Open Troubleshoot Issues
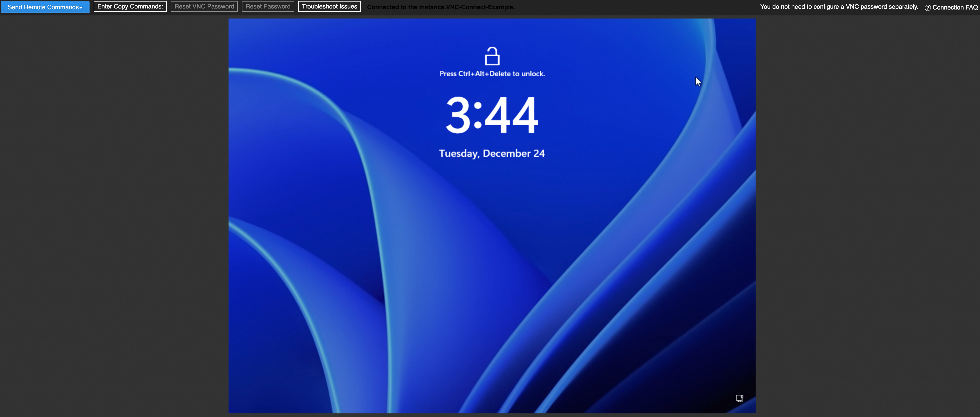 pos(329,6)
